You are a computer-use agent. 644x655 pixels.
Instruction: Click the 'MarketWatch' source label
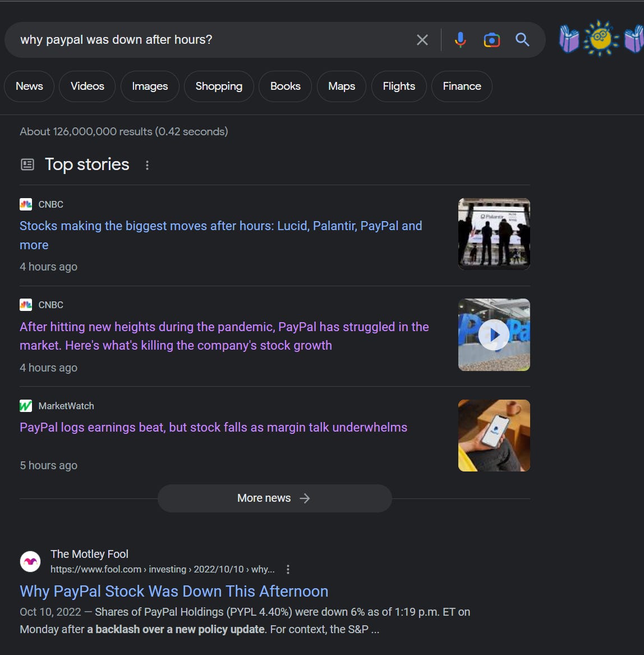tap(66, 406)
